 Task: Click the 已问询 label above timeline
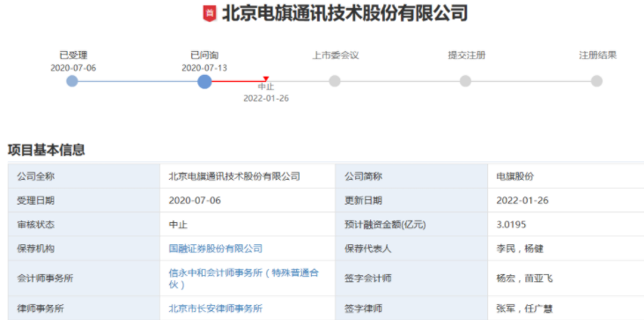[x=204, y=56]
